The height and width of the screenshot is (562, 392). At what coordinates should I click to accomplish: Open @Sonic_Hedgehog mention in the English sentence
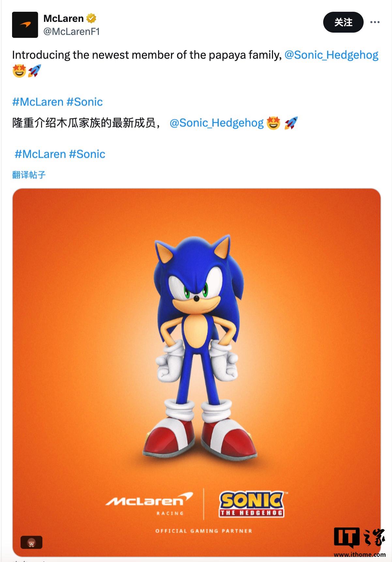[x=331, y=55]
